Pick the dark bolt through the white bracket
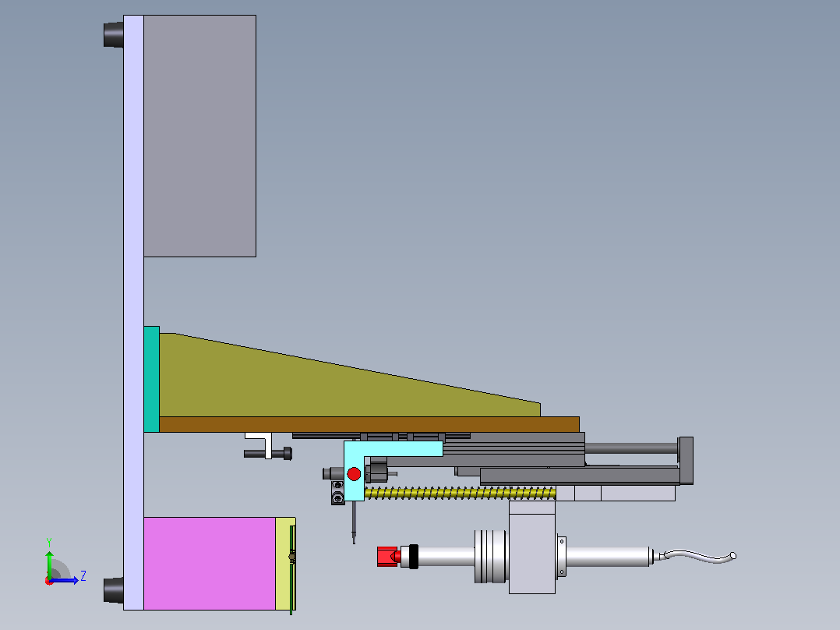The image size is (840, 630). (268, 454)
